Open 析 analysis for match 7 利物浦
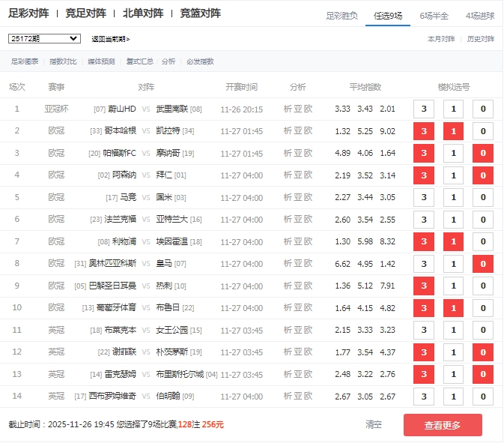 288,242
